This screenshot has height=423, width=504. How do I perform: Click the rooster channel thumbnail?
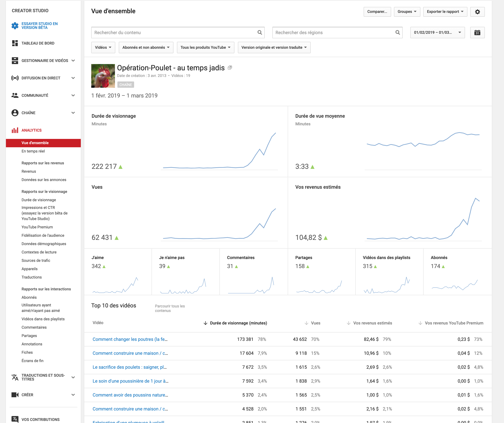click(x=103, y=76)
